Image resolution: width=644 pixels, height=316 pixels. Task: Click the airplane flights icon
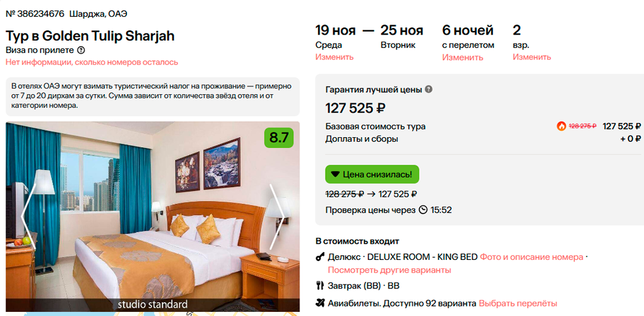(x=320, y=303)
